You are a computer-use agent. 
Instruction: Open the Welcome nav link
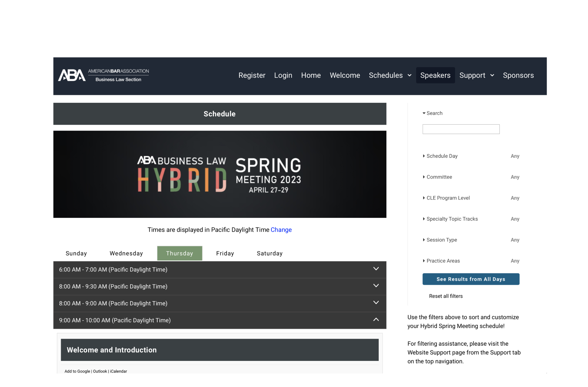coord(345,75)
